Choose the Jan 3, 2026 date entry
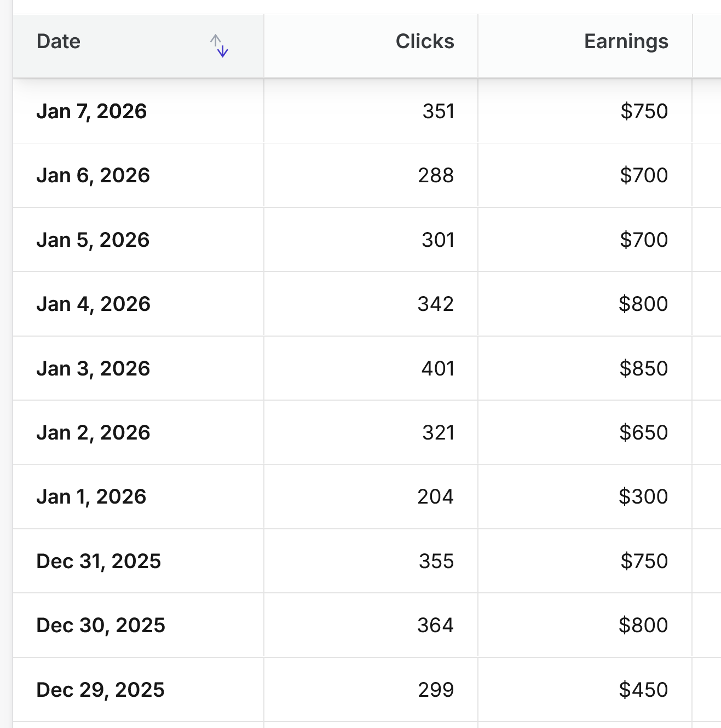Screen dimensions: 721x728 93,369
